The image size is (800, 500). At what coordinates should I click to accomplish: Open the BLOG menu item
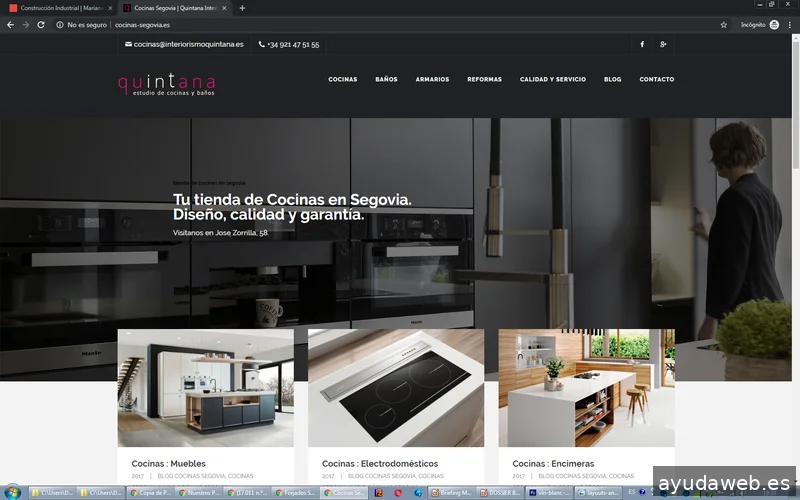click(x=613, y=79)
